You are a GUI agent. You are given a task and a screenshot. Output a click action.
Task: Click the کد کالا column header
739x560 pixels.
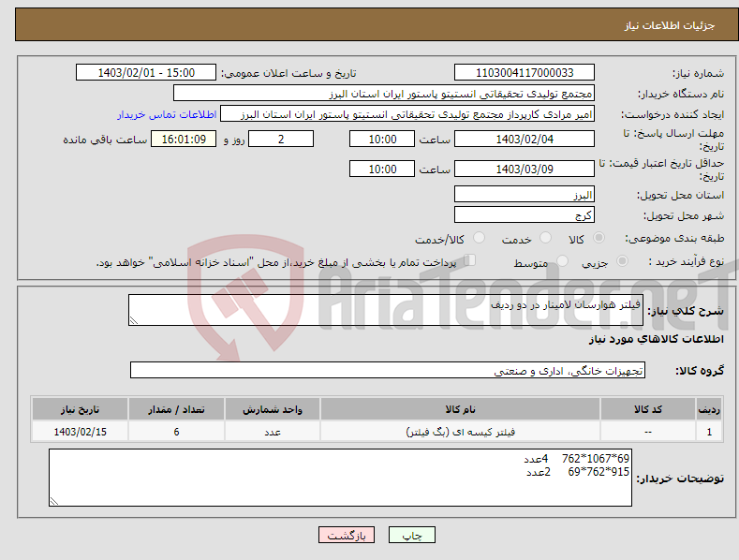[x=648, y=409]
